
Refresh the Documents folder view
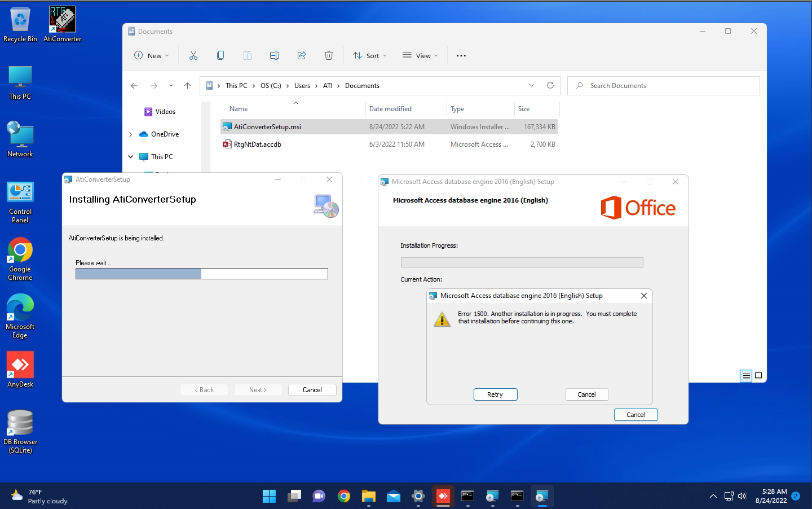point(550,85)
